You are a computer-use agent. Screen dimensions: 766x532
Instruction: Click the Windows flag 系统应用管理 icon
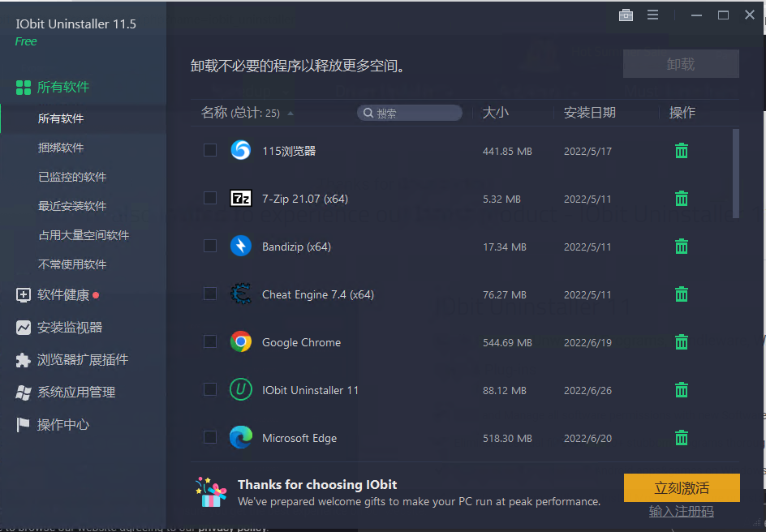click(24, 393)
